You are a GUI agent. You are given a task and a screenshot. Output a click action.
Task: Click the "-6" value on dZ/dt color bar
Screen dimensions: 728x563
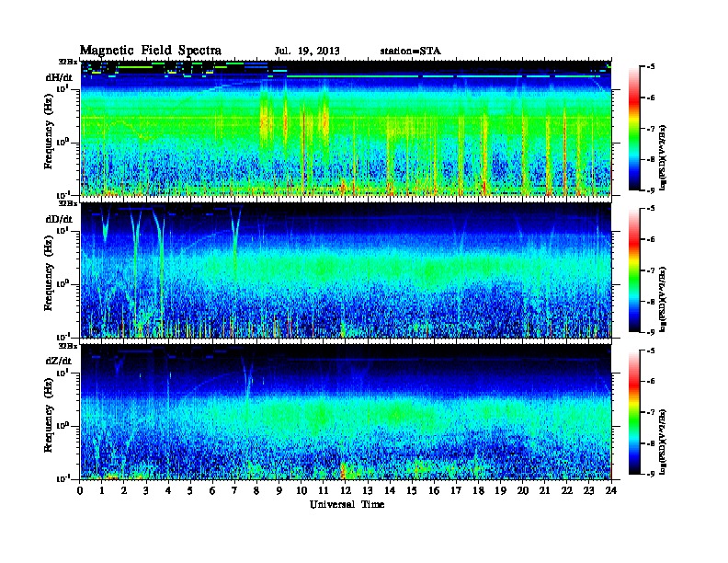(x=651, y=381)
